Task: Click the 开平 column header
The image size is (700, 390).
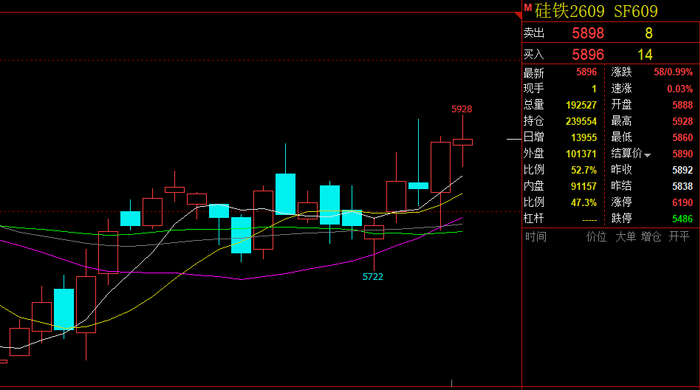Action: click(679, 237)
